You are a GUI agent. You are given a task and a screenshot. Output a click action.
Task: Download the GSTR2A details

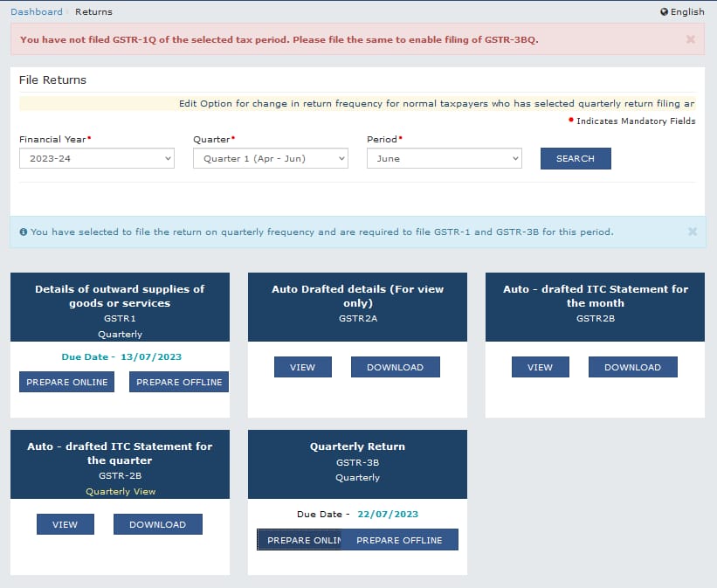tap(395, 367)
